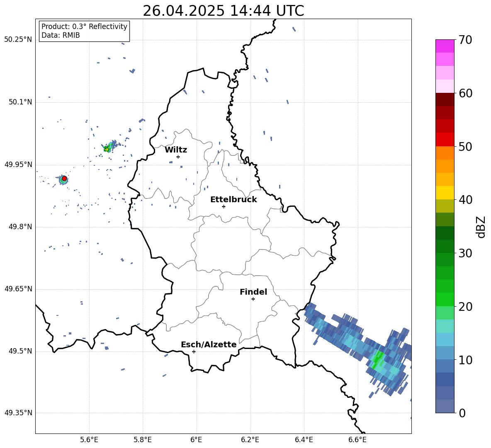The image size is (491, 448).
Task: Select the Ettelbruck station label
Action: pyautogui.click(x=233, y=200)
